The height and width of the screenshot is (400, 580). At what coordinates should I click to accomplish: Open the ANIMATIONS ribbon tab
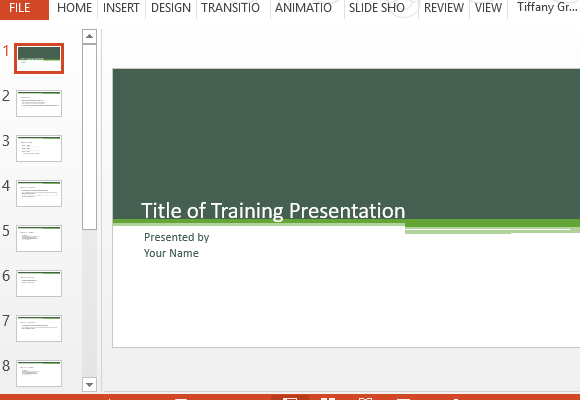303,8
